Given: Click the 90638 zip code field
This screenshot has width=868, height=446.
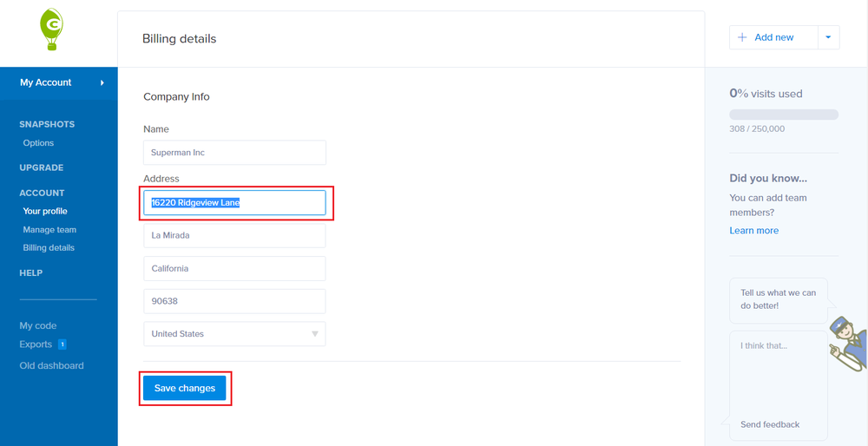Looking at the screenshot, I should coord(234,302).
